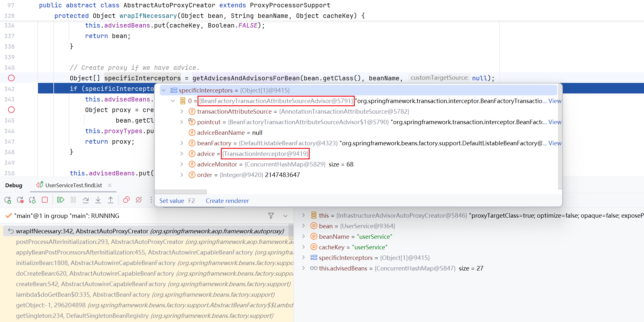
Task: Click the watch glasses icon for this.advisedBeans
Action: (314, 268)
